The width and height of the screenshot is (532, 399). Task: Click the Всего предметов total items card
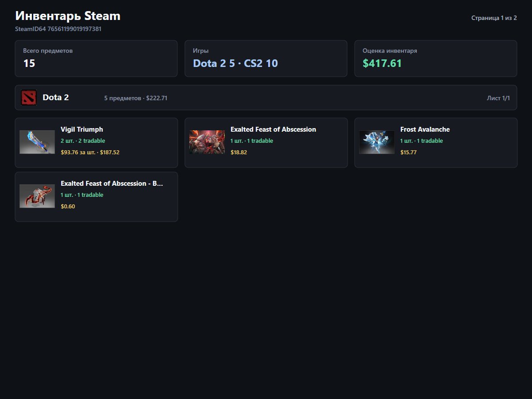96,59
